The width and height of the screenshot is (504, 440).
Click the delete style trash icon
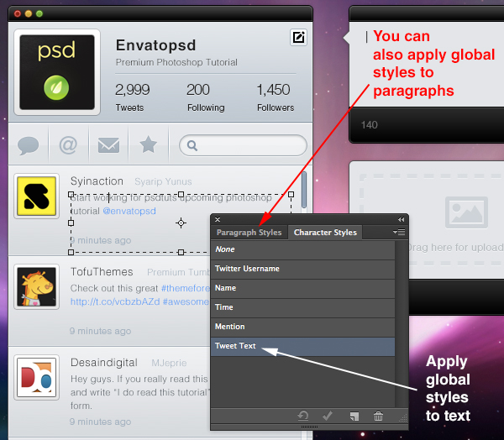(x=378, y=416)
